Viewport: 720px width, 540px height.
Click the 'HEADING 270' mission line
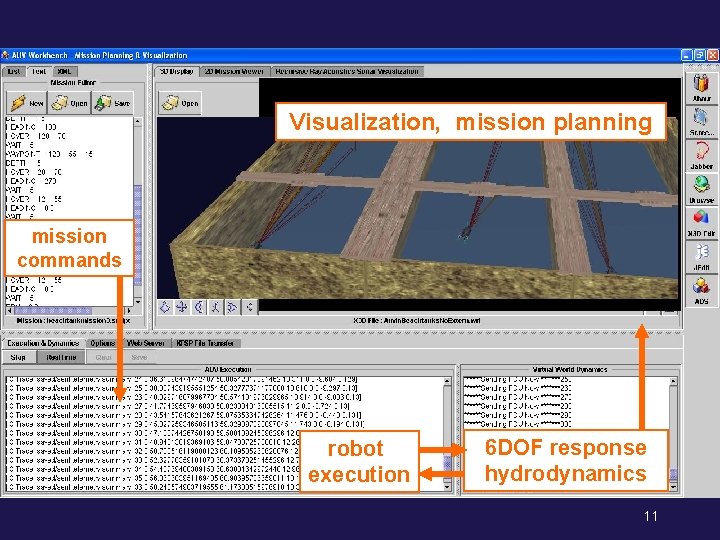coord(31,181)
